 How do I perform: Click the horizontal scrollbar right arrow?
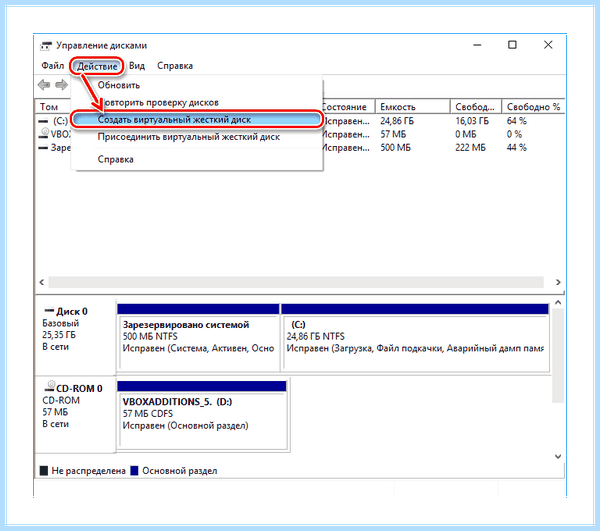tap(558, 282)
